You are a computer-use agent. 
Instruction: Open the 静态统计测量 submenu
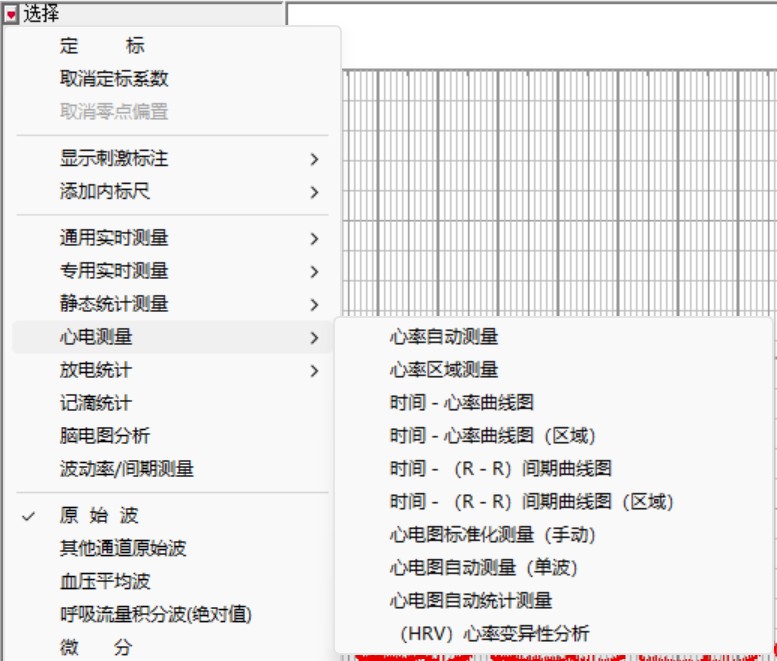(172, 304)
